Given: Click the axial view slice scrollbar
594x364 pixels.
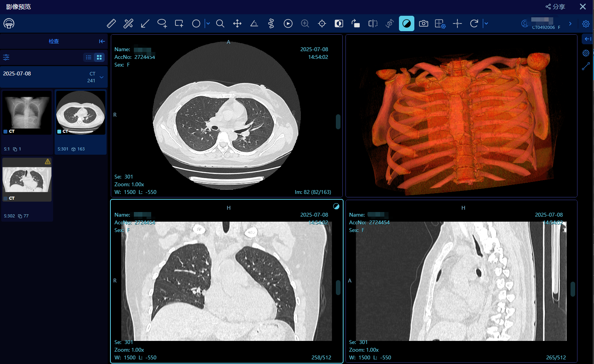Looking at the screenshot, I should pyautogui.click(x=338, y=122).
